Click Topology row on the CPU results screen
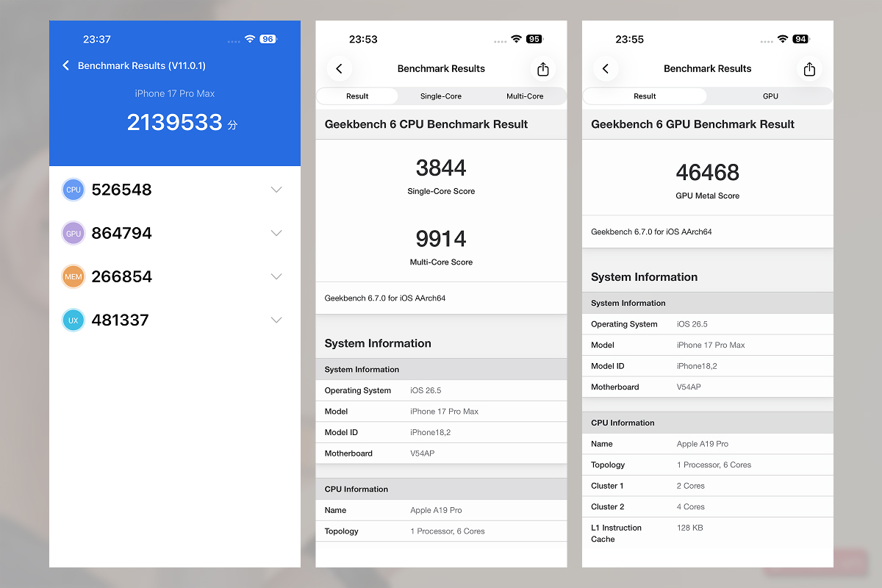 (x=441, y=531)
